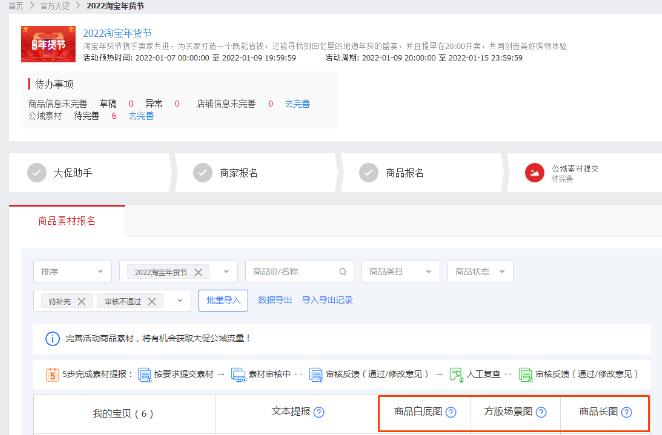Viewport: 662px width, 435px height.
Task: Open the 商品类目 dropdown
Action: click(400, 272)
